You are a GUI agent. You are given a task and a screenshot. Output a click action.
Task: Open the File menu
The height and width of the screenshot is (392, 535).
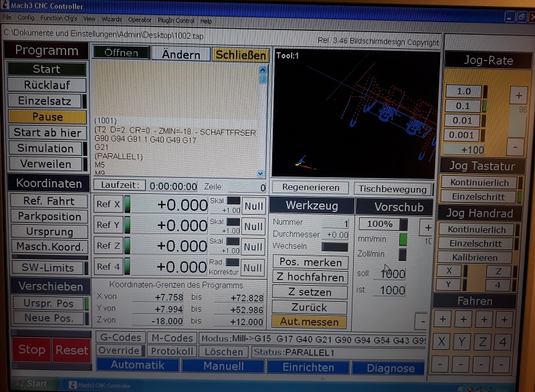point(7,17)
